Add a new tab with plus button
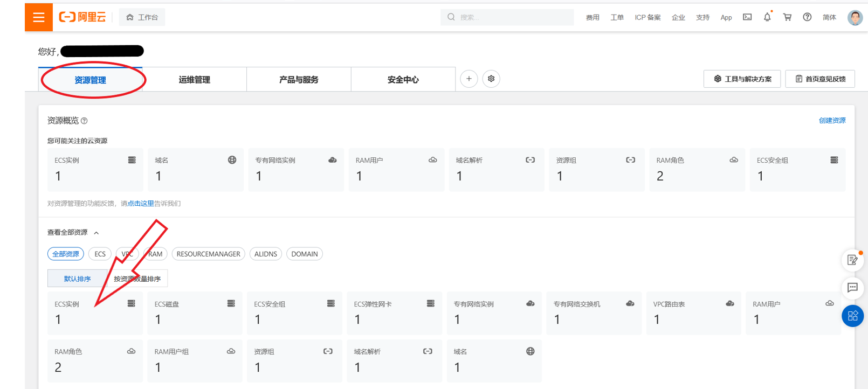This screenshot has height=389, width=868. point(469,79)
